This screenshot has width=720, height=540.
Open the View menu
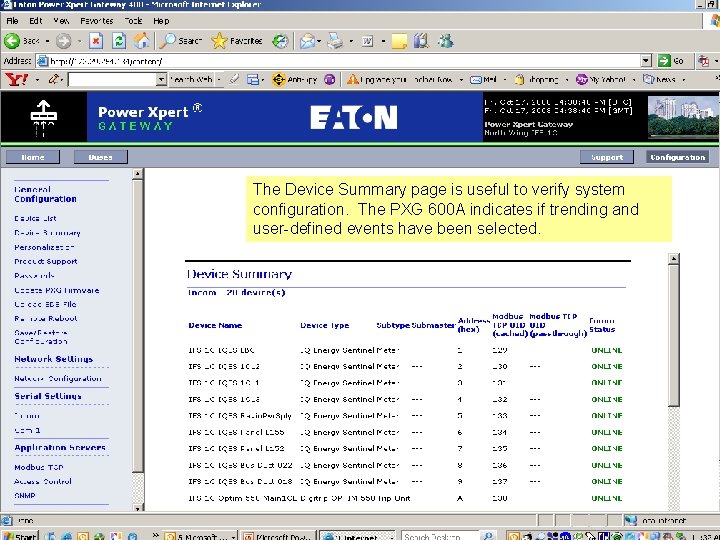[61, 21]
